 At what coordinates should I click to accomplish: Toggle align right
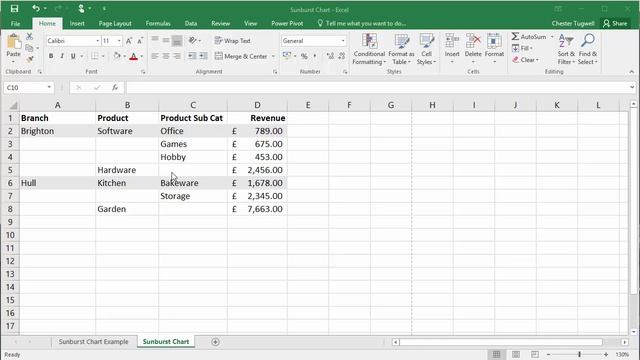[x=177, y=56]
